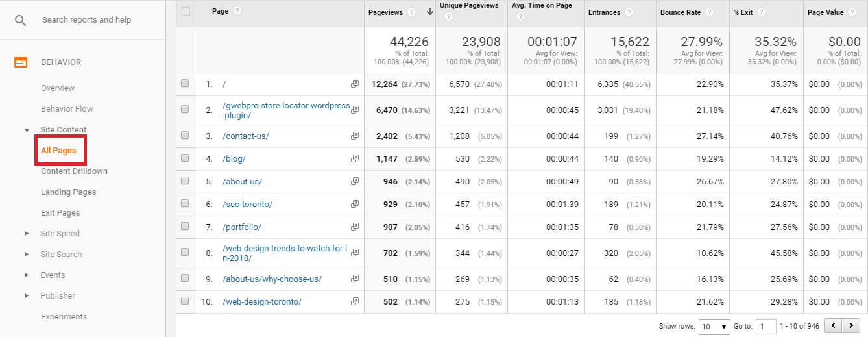
Task: Open Experiments in sidebar
Action: pyautogui.click(x=64, y=317)
